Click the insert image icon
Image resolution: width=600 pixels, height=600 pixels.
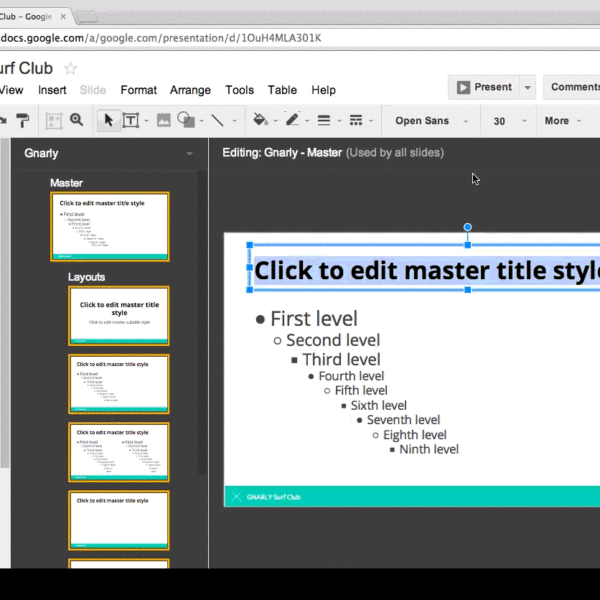point(163,120)
